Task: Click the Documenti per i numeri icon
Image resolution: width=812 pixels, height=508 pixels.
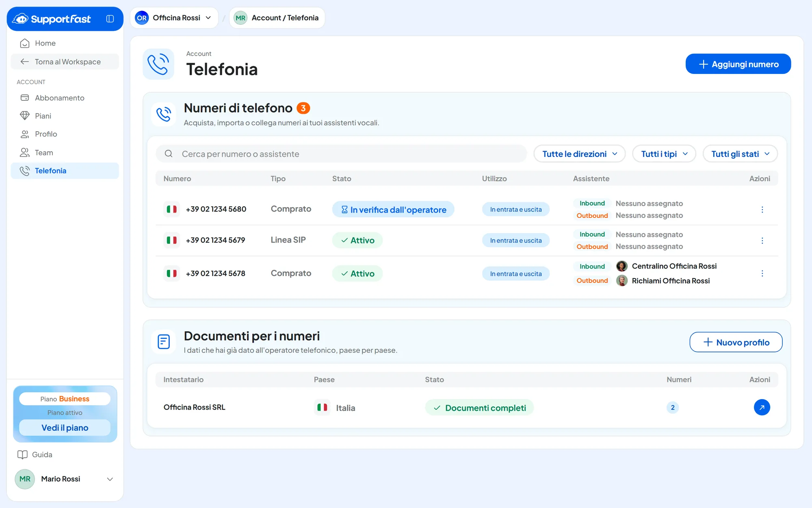Action: (x=164, y=342)
